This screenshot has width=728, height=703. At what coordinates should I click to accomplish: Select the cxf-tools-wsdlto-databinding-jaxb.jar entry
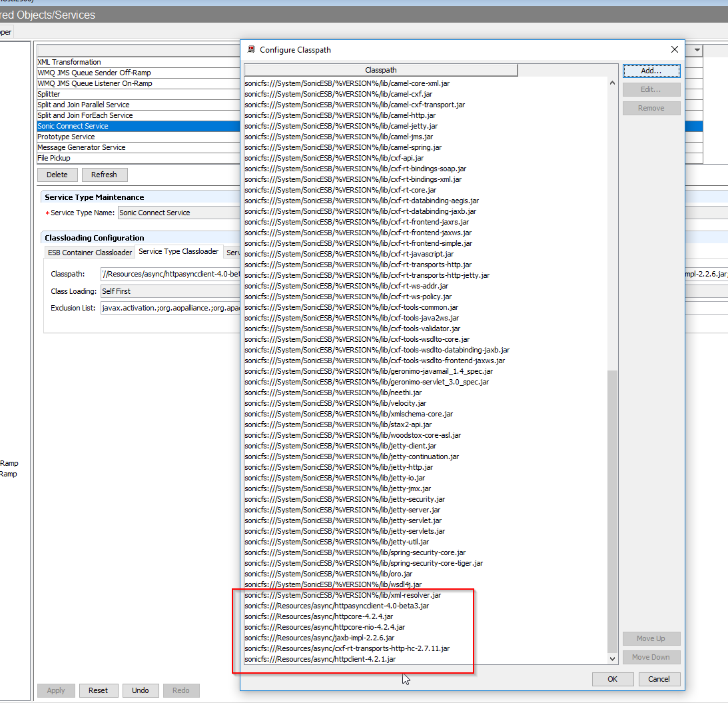coord(377,351)
